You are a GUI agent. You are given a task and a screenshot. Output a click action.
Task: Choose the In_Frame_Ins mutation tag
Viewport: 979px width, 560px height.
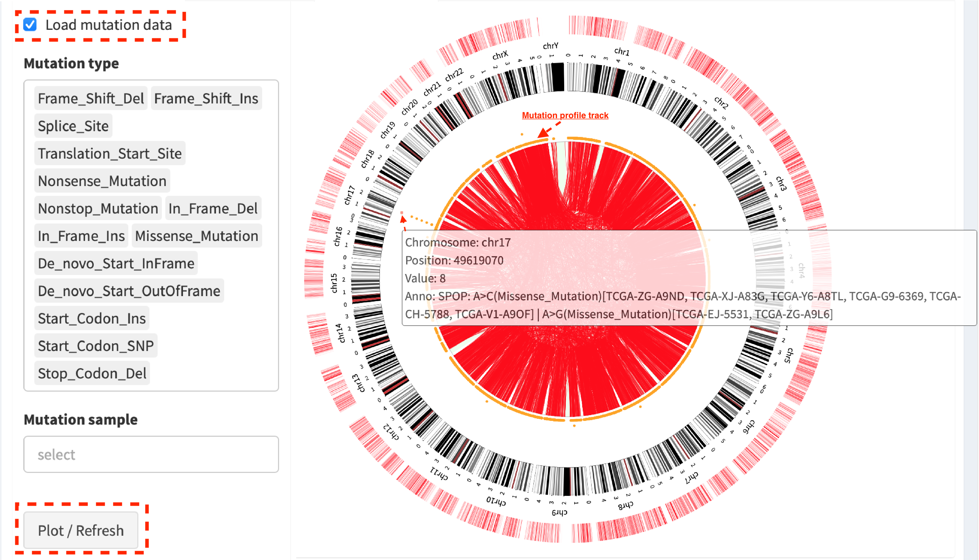click(x=81, y=236)
